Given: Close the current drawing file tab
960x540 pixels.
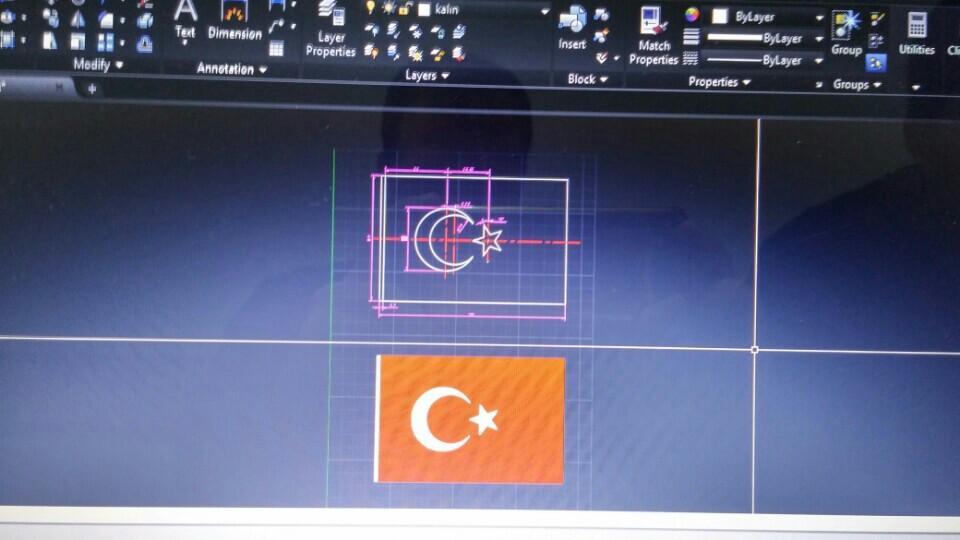Looking at the screenshot, I should [59, 88].
